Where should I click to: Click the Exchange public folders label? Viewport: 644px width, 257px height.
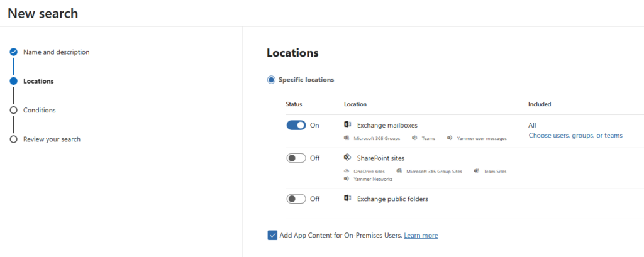(x=392, y=199)
